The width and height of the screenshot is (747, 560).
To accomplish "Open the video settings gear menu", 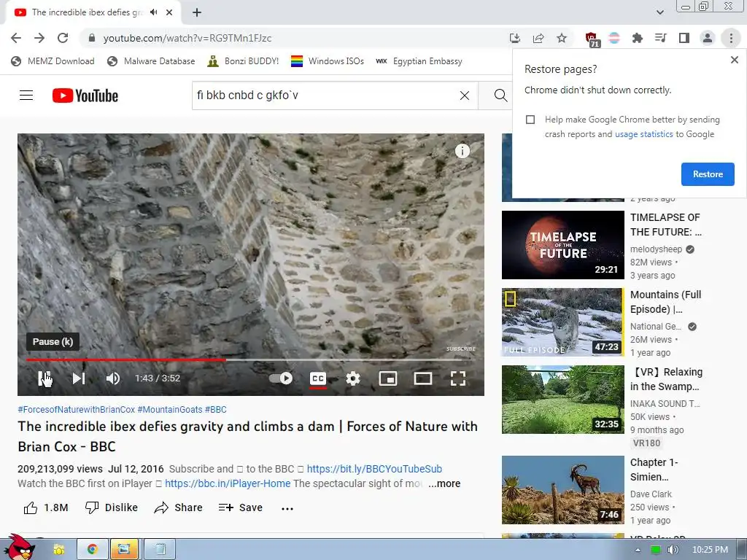I will click(x=353, y=378).
